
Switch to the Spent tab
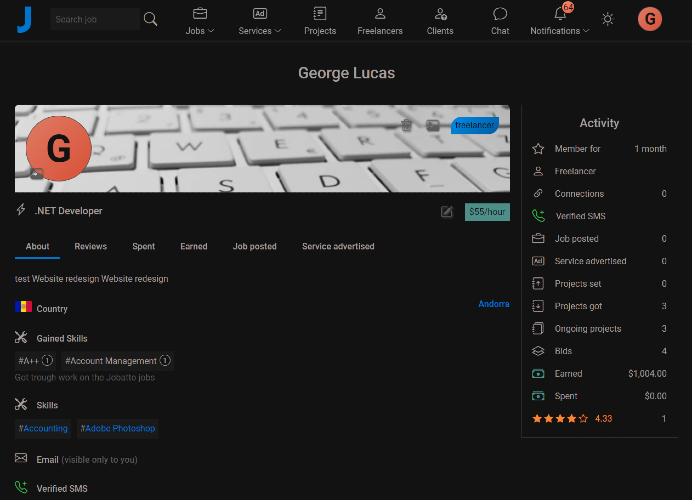pos(143,246)
